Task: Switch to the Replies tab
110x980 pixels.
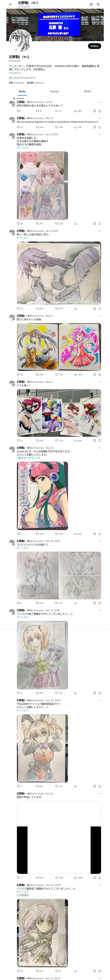Action: [55, 91]
